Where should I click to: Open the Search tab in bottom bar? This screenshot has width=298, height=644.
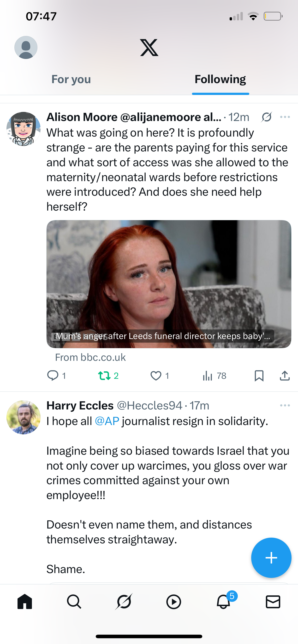tap(74, 602)
